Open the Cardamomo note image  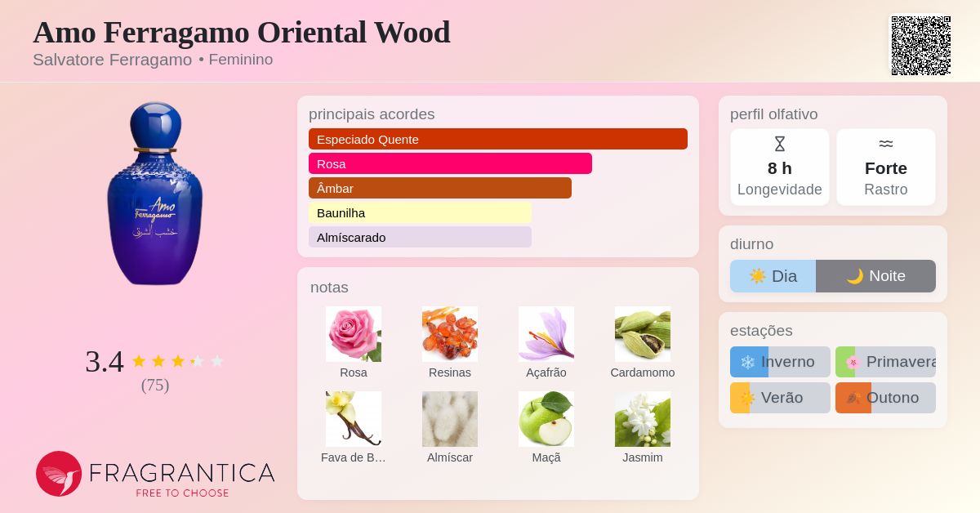643,334
